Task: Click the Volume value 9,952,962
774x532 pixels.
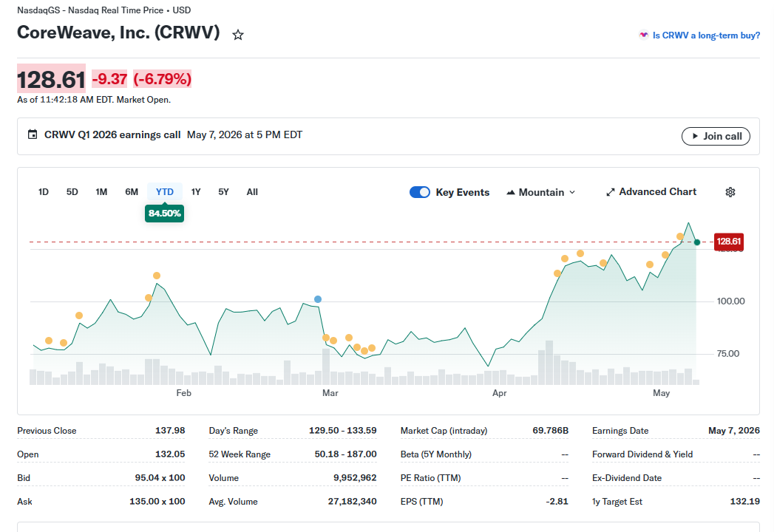Action: click(355, 478)
